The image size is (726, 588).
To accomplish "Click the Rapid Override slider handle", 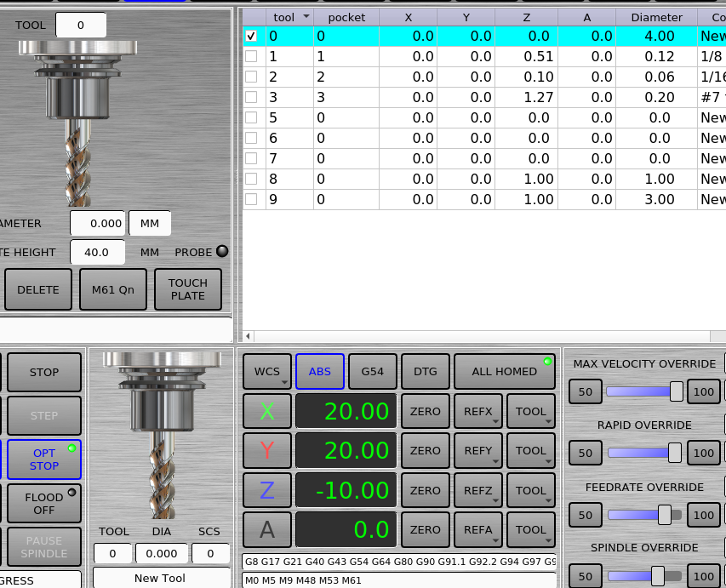I will click(675, 453).
